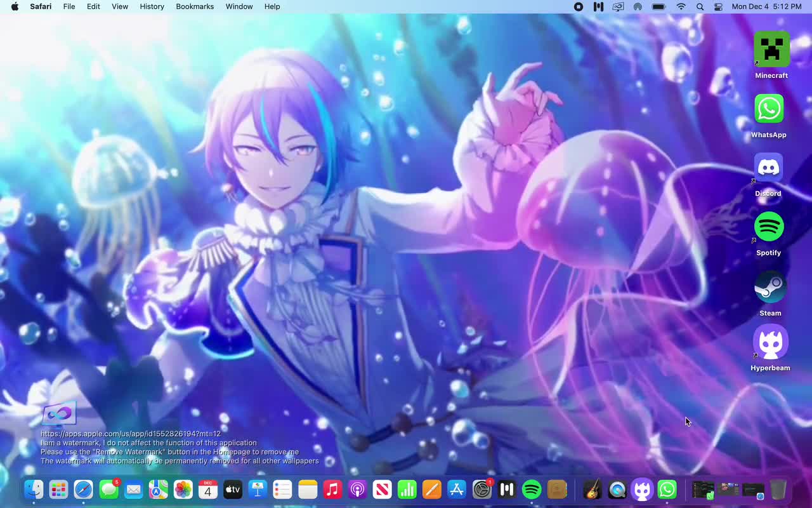This screenshot has width=812, height=508.
Task: Open the Bookmarks menu
Action: (195, 6)
